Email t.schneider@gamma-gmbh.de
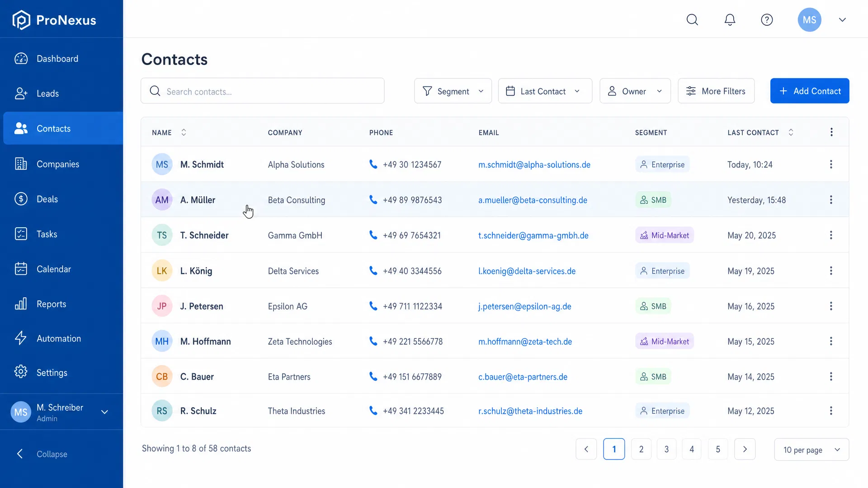Image resolution: width=868 pixels, height=488 pixels. click(533, 235)
